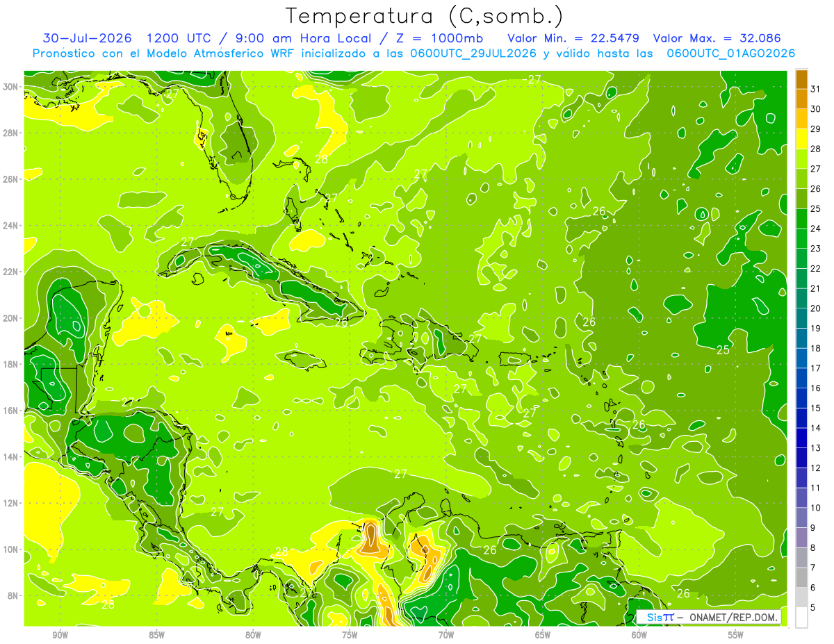Click the 'Valor Min. = 22.5479' readout
834x644 pixels.
[x=573, y=38]
